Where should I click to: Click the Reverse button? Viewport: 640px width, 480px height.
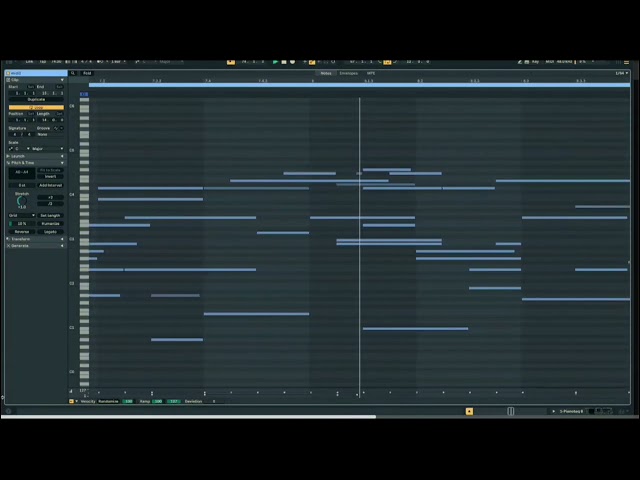point(22,231)
